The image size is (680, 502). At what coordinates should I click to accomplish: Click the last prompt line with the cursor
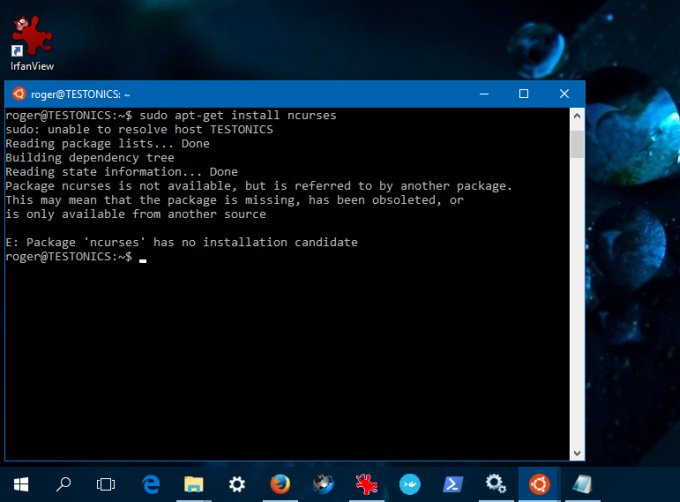76,257
